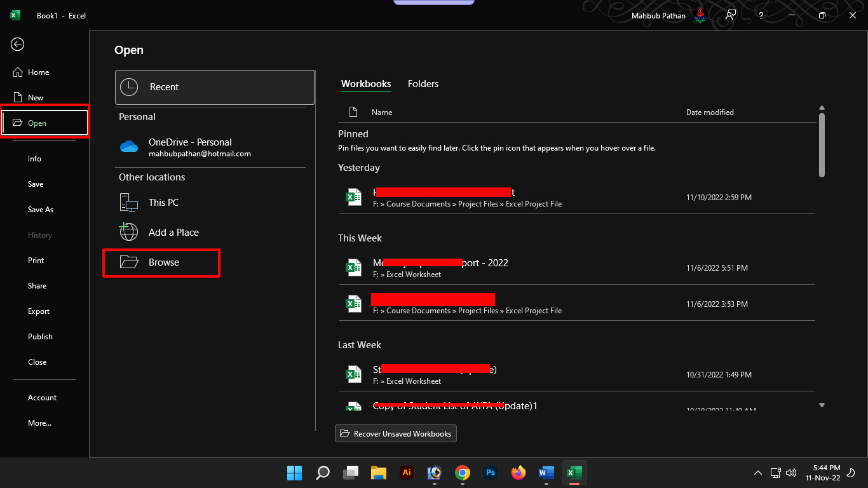868x488 pixels.
Task: Select New in the left sidebar
Action: click(36, 98)
